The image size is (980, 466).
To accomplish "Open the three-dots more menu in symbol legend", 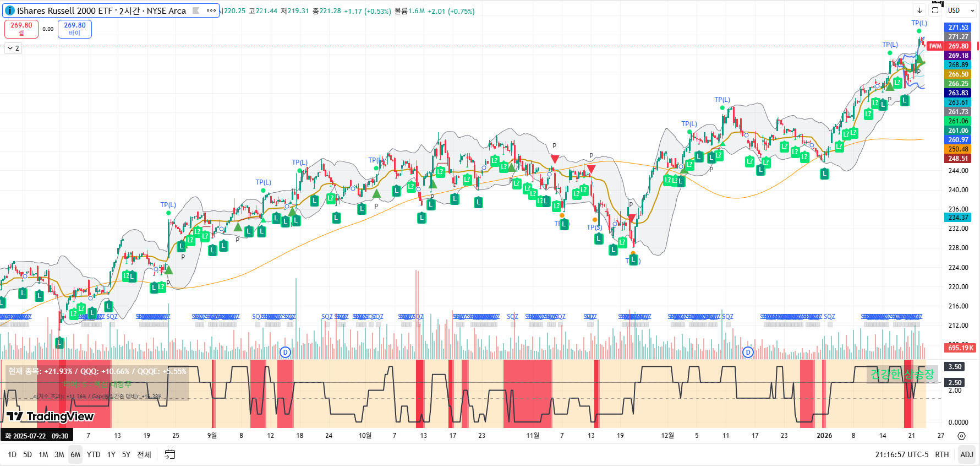I will coord(211,10).
